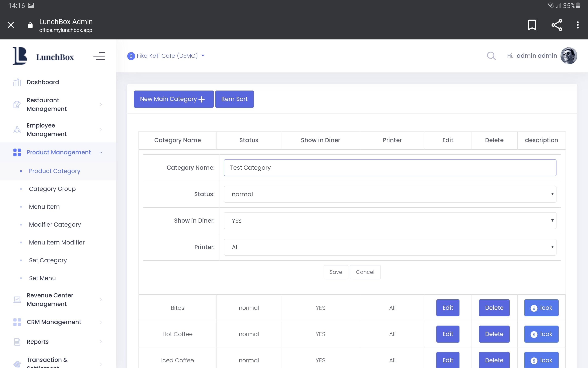Click the New Main Category button

(x=173, y=99)
